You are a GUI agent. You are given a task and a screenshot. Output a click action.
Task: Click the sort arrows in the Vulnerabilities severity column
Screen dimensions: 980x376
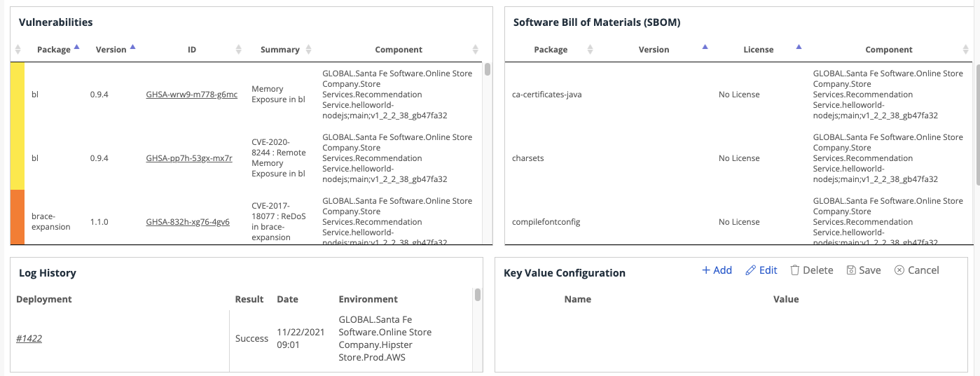pos(18,50)
